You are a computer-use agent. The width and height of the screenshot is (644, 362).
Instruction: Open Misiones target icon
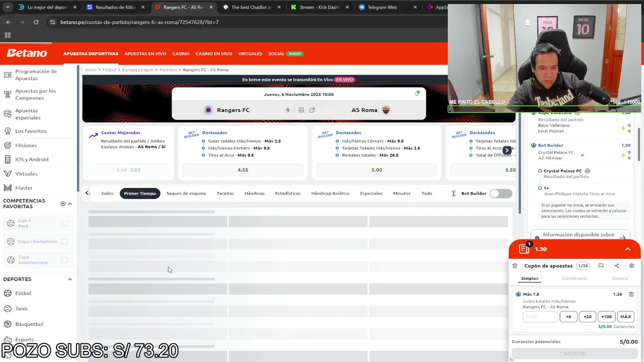[x=8, y=145]
